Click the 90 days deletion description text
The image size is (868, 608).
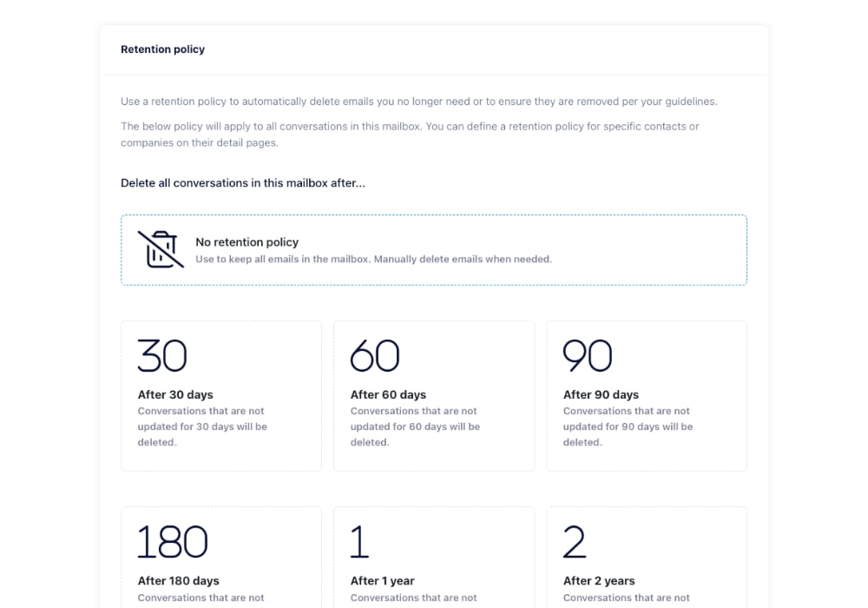[x=628, y=426]
